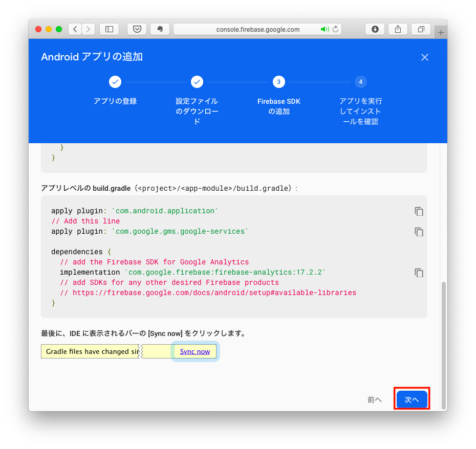Select step 4 アプリを実行してインストールを確認
This screenshot has width=476, height=449.
[x=361, y=82]
